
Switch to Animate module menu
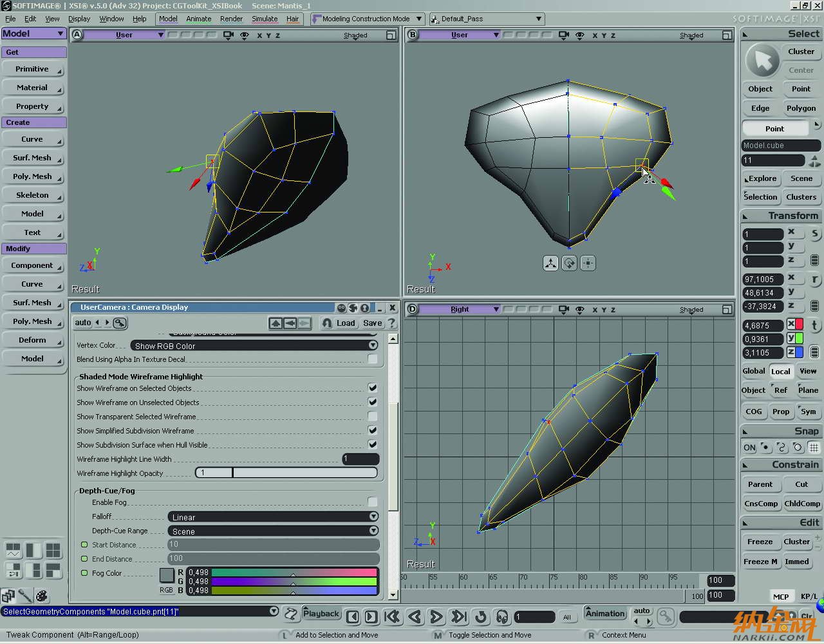tap(198, 19)
